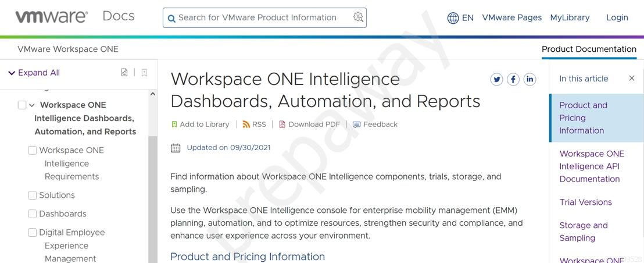Image resolution: width=644 pixels, height=263 pixels.
Task: Share the article on Twitter
Action: pos(496,79)
